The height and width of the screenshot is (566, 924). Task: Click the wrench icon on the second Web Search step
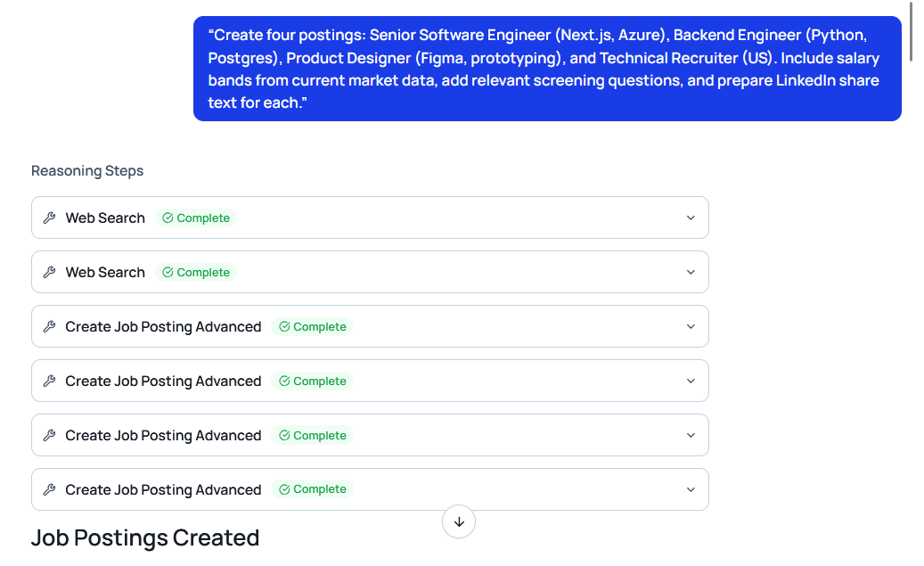coord(50,273)
